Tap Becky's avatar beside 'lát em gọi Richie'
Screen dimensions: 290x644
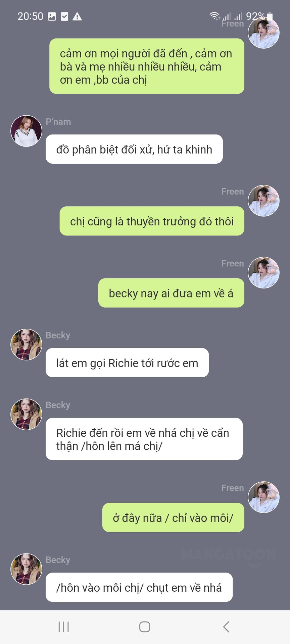(26, 344)
